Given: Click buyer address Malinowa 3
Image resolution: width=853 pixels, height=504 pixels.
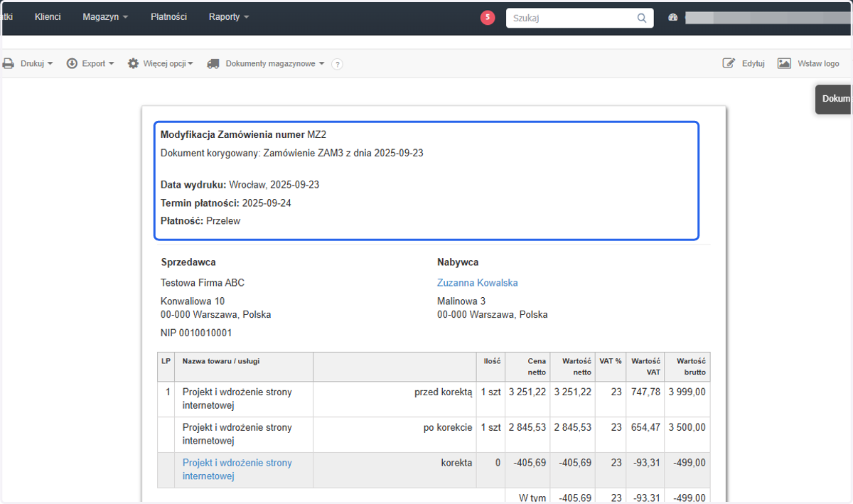Looking at the screenshot, I should (461, 301).
